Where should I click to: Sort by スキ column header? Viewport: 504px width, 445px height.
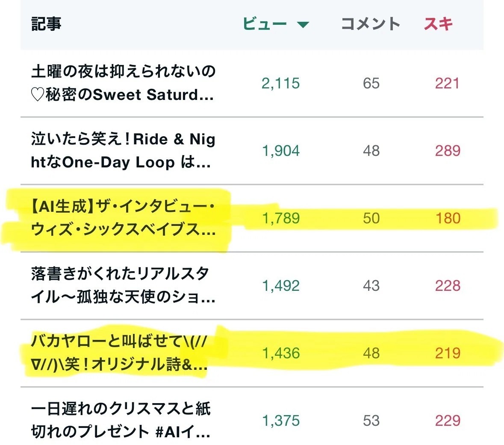pyautogui.click(x=439, y=24)
